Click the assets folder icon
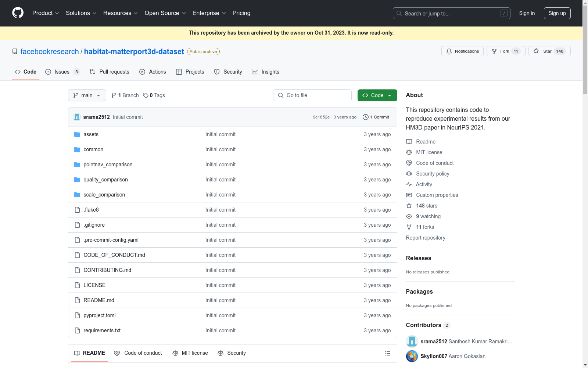 [77, 134]
